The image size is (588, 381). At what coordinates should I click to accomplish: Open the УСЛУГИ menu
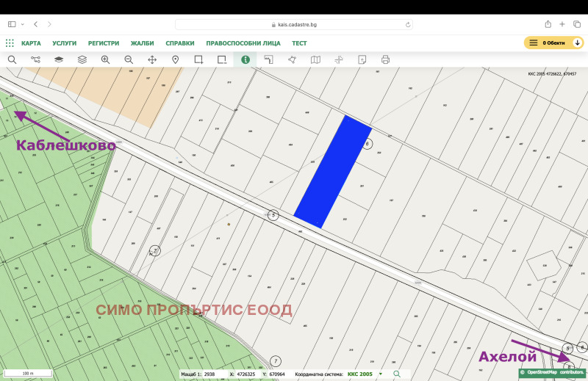coord(64,43)
